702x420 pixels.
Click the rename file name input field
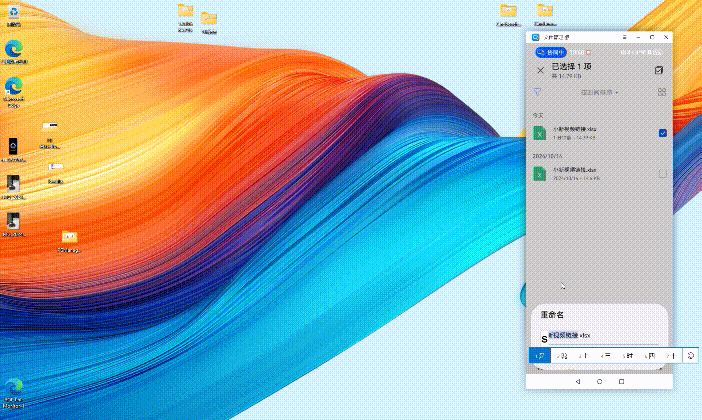pyautogui.click(x=600, y=335)
